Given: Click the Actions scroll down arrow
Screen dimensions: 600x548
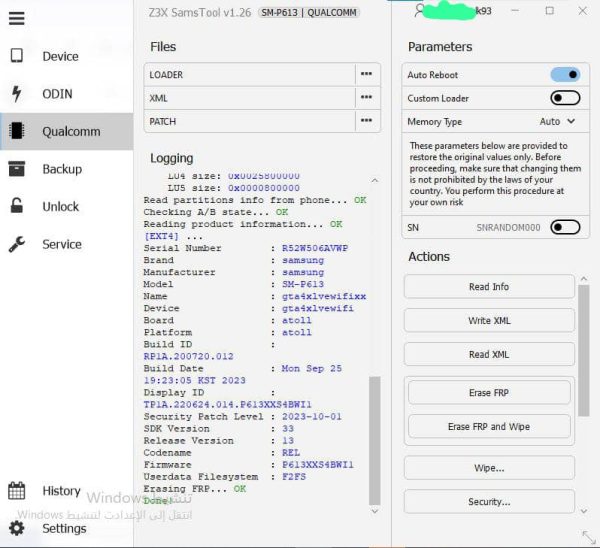Looking at the screenshot, I should click(584, 511).
